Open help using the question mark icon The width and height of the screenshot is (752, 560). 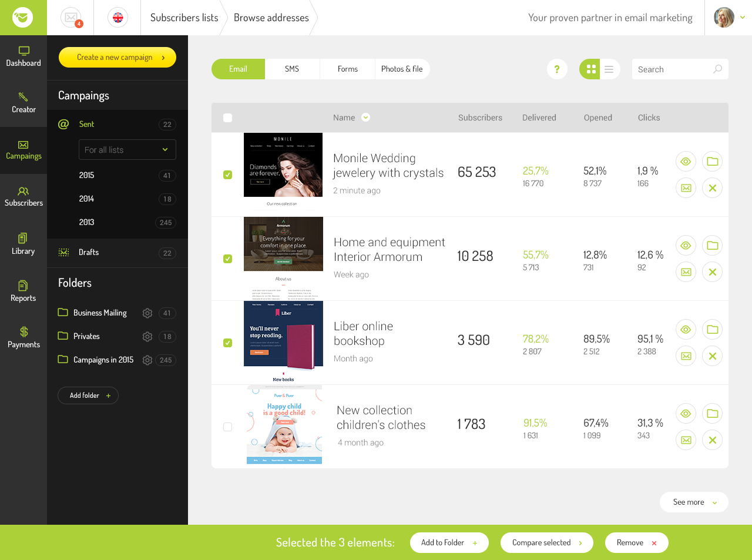tap(557, 69)
